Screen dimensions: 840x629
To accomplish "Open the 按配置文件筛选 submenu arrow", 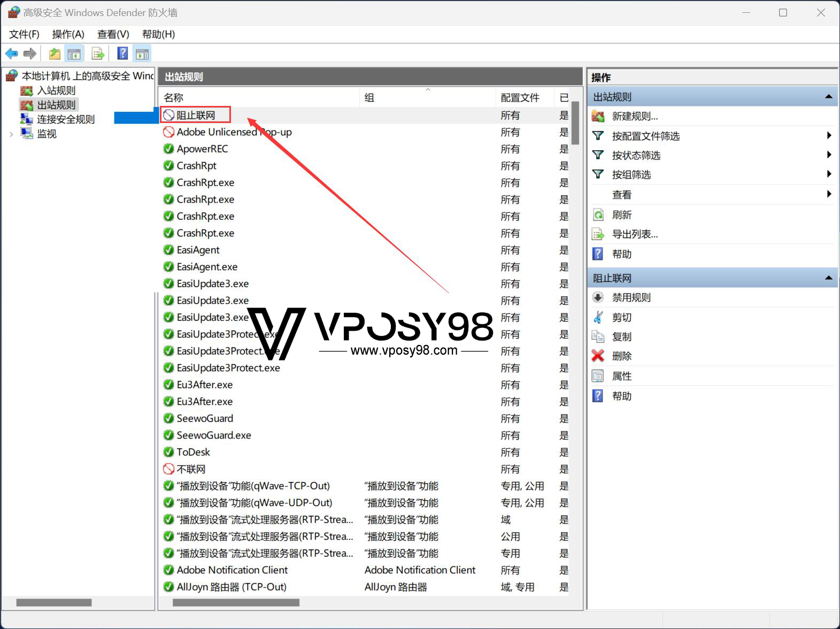I will [828, 136].
